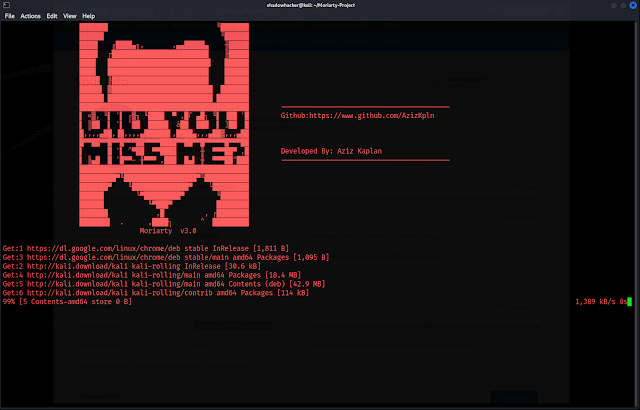Click the Get:4 main amd64 Packages line
640x410 pixels.
pyautogui.click(x=151, y=275)
